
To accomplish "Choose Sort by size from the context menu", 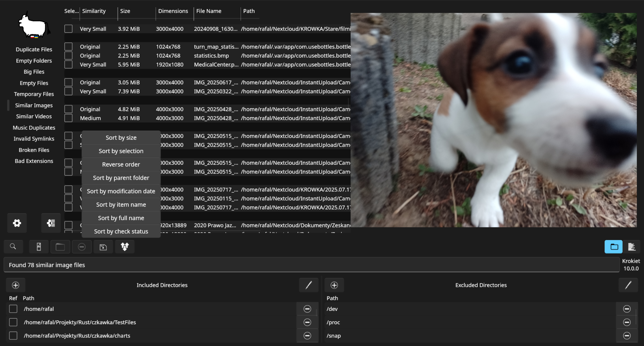I will click(x=121, y=137).
